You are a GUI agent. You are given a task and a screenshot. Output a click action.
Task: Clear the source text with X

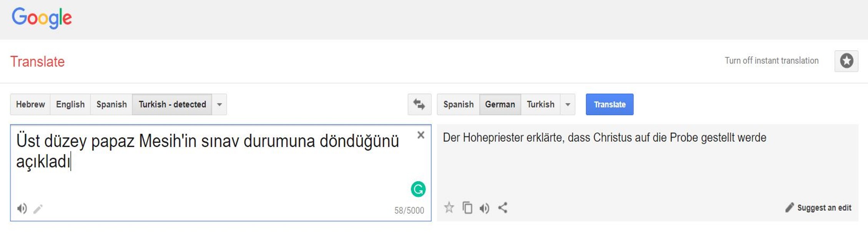[x=421, y=135]
